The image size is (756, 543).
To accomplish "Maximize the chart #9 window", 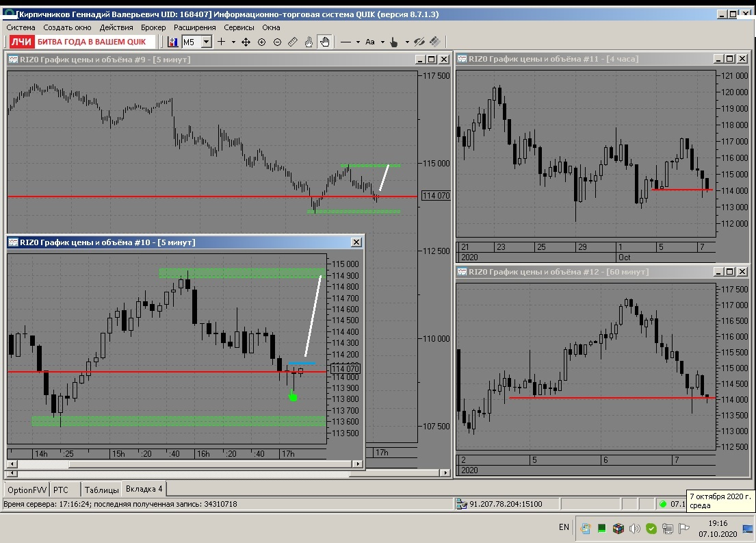I will click(x=432, y=60).
